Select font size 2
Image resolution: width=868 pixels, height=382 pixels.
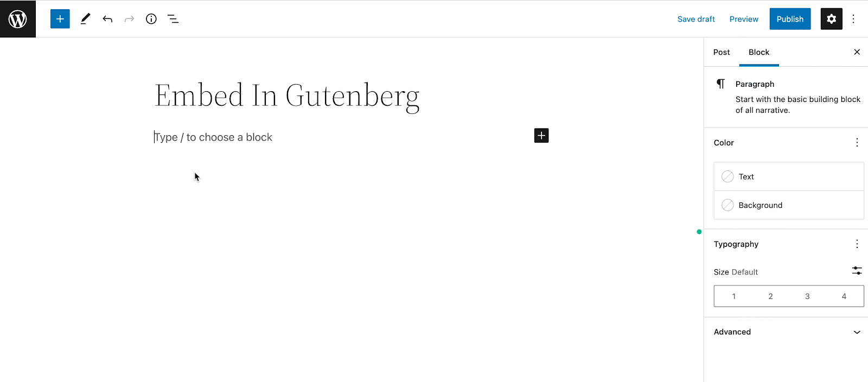770,296
